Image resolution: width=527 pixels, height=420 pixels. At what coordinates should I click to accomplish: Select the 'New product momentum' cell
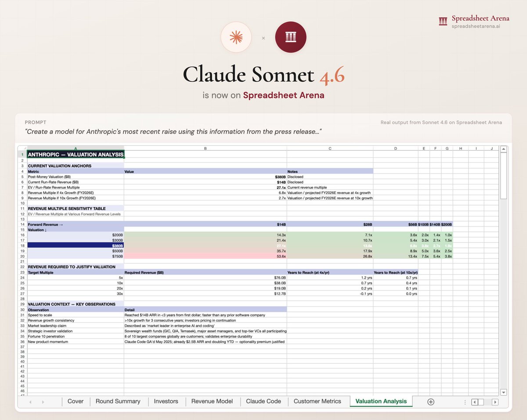(x=76, y=341)
